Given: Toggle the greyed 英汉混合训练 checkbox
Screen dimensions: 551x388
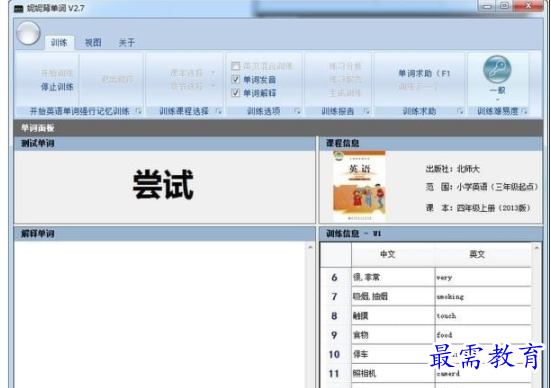Looking at the screenshot, I should [235, 66].
